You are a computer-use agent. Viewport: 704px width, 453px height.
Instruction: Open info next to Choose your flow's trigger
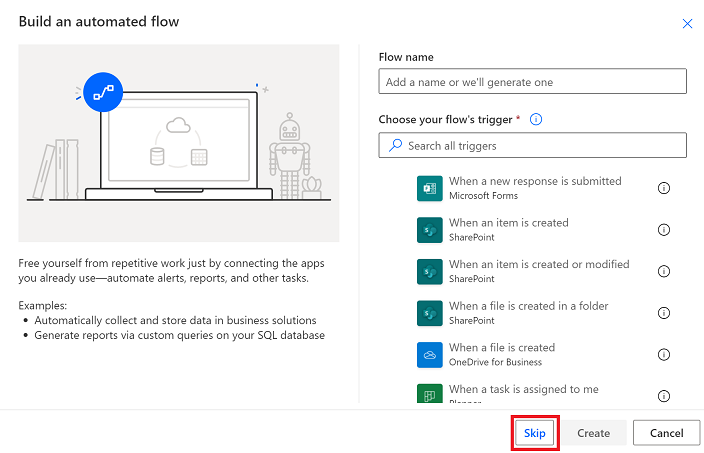(536, 119)
